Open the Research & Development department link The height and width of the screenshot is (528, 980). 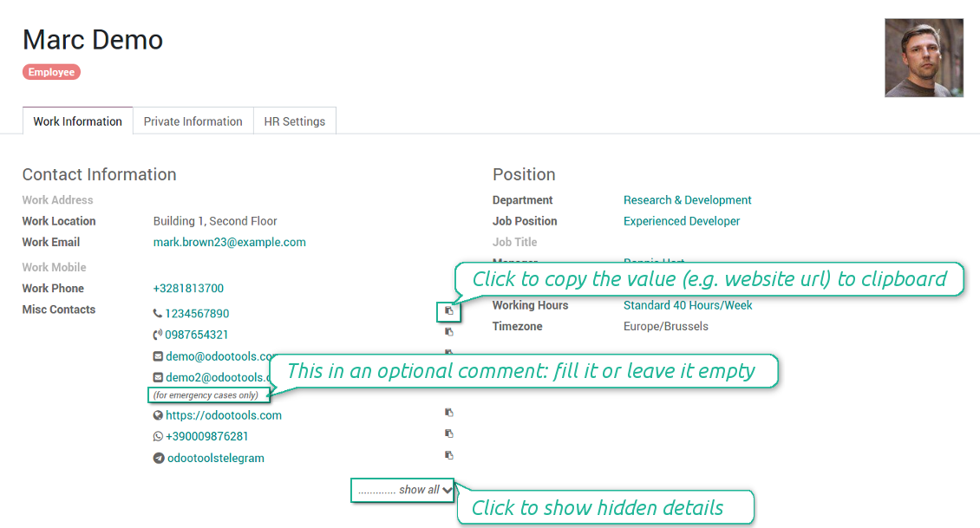point(687,200)
